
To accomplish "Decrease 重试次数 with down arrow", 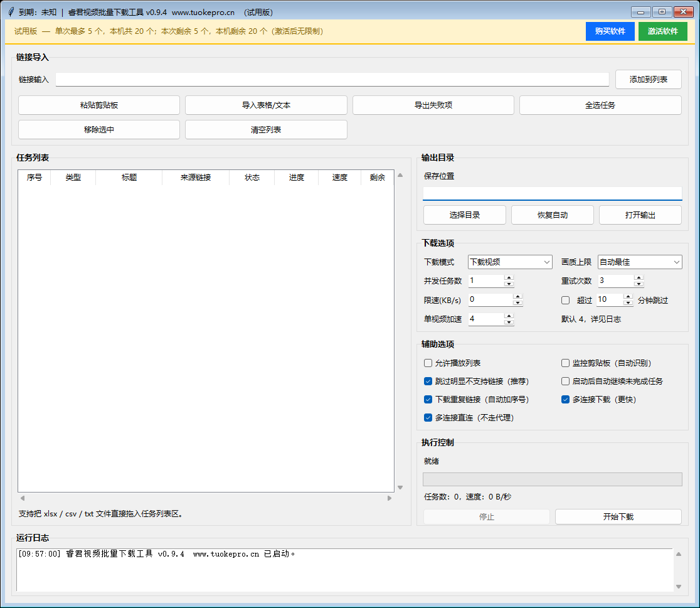I will pyautogui.click(x=639, y=284).
